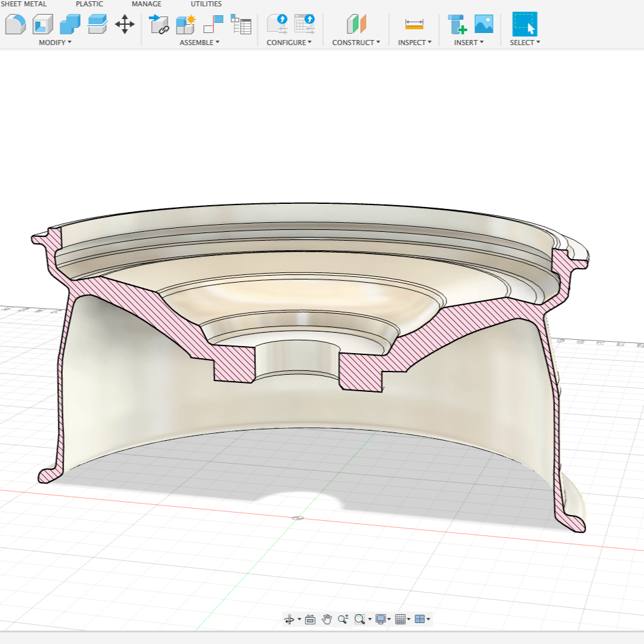Click the Insert image canvas icon
This screenshot has height=644, width=644.
coord(484,24)
